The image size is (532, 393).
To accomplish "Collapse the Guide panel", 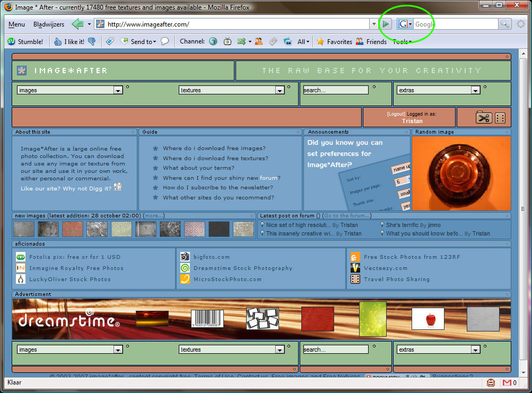I will pos(298,132).
